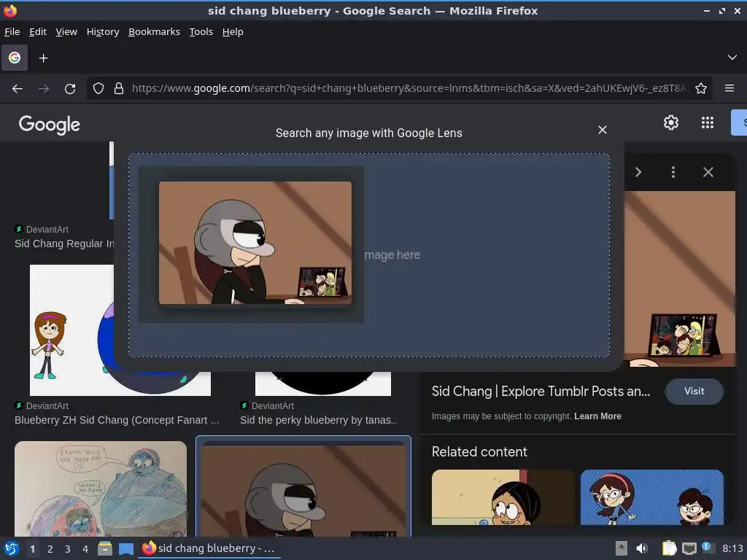Open the View menu

click(x=66, y=32)
